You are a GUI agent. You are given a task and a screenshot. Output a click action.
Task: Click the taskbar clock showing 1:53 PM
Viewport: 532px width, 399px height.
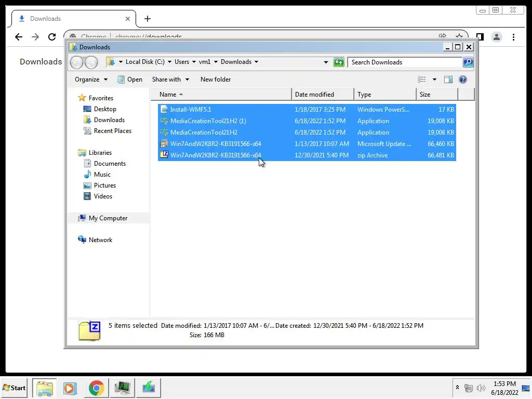504,388
